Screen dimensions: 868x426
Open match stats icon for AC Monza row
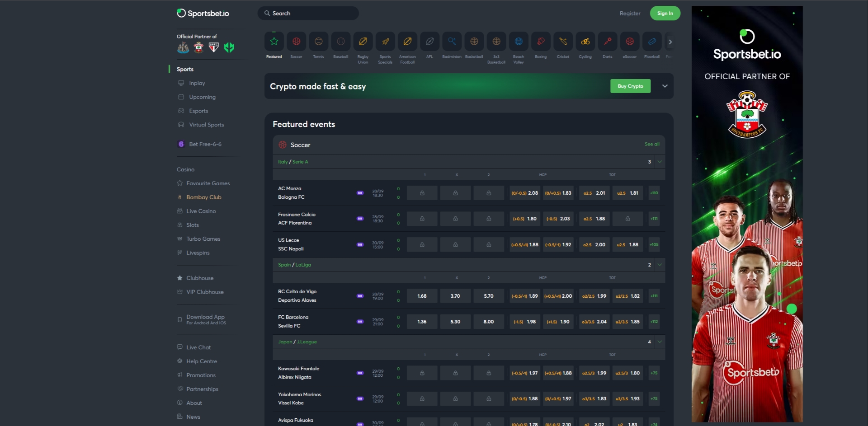pyautogui.click(x=360, y=193)
